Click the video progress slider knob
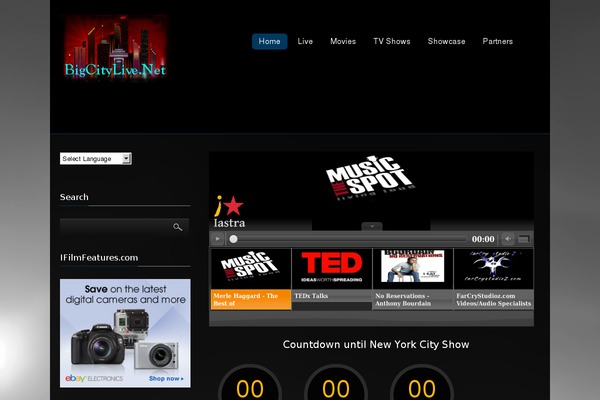The height and width of the screenshot is (400, 600). 233,239
